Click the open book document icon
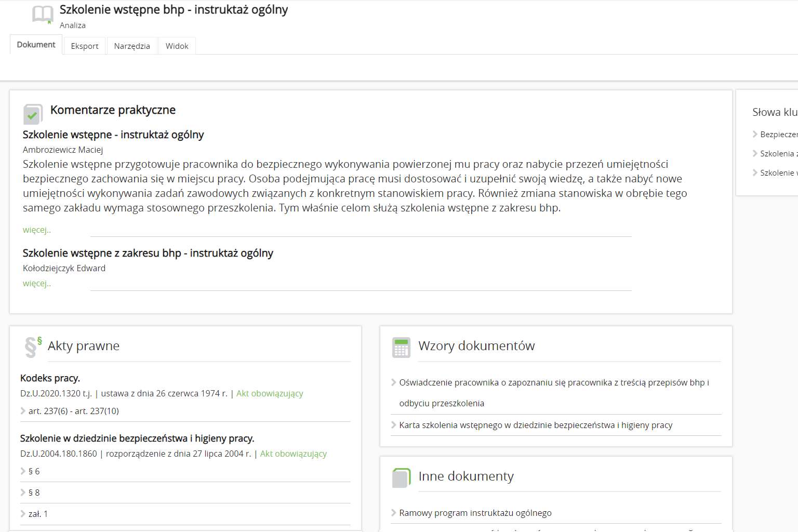The width and height of the screenshot is (798, 532). coord(43,15)
